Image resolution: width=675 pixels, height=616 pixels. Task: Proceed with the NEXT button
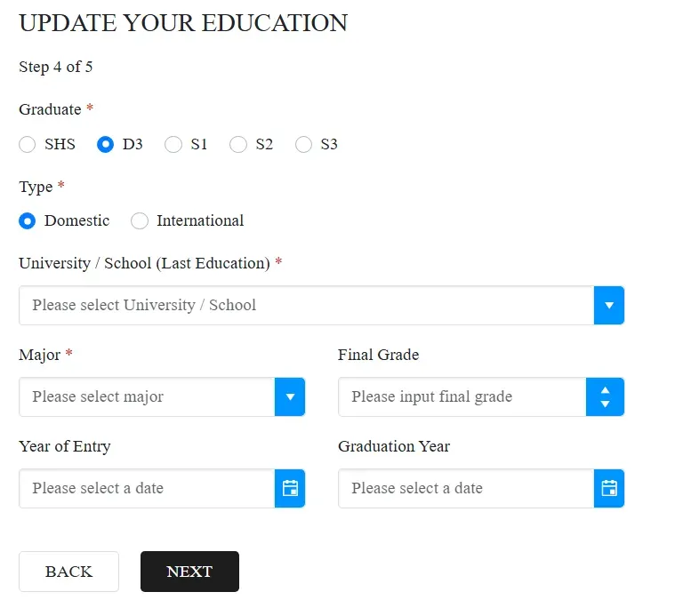click(x=189, y=572)
